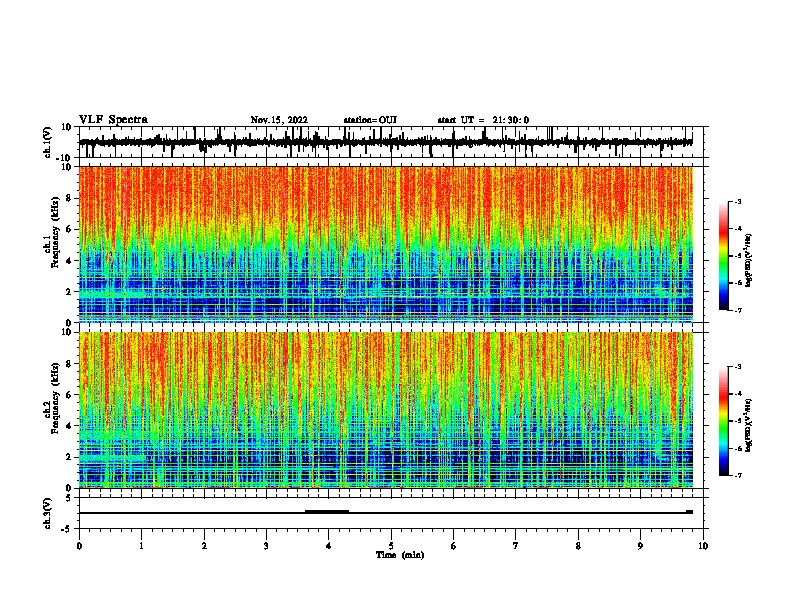Click the "station=OUI" header label
The height and width of the screenshot is (612, 792).
click(x=370, y=120)
